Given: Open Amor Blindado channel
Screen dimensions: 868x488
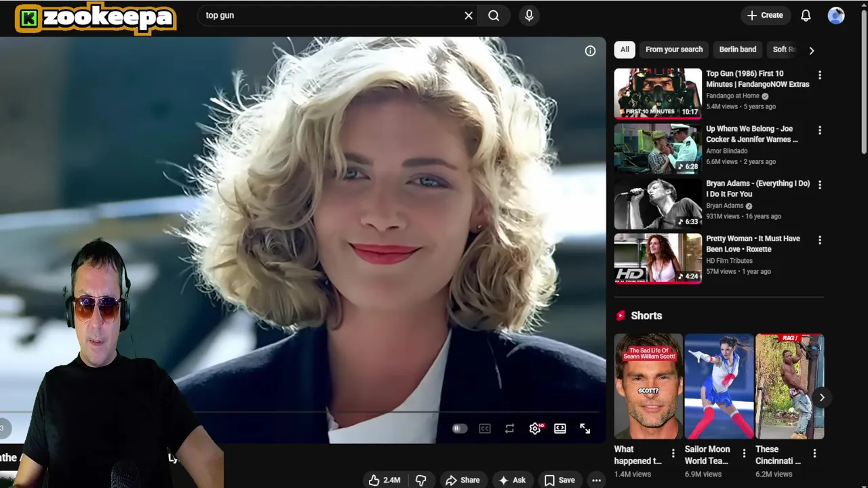Looking at the screenshot, I should (x=726, y=151).
